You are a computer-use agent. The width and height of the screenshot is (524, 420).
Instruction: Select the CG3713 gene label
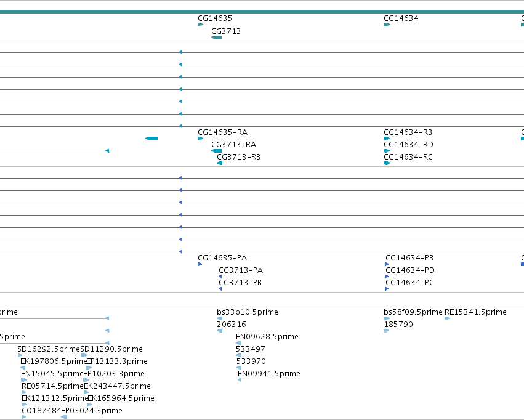pos(226,31)
